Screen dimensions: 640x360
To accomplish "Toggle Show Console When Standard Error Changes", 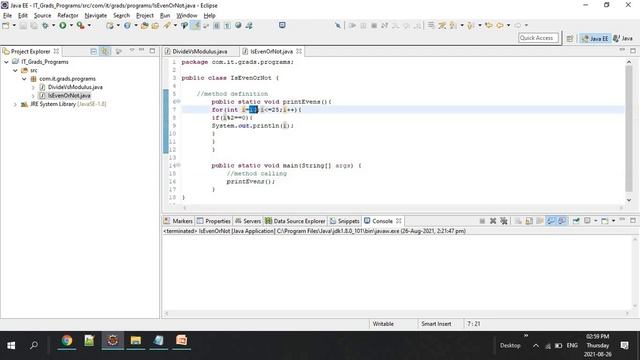I will coord(562,221).
